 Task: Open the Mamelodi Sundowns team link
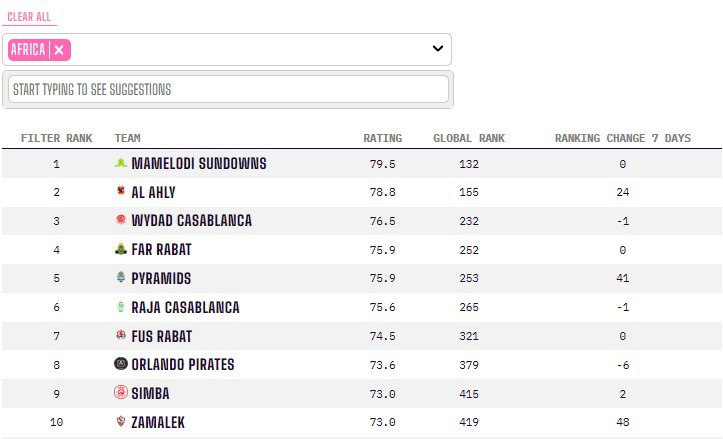[199, 163]
